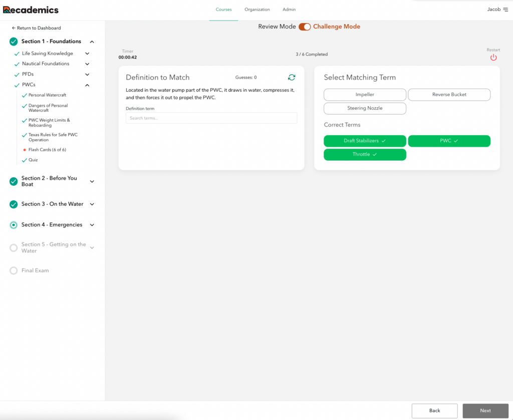Click the Final Exam circle icon
This screenshot has width=513, height=420.
pos(14,271)
